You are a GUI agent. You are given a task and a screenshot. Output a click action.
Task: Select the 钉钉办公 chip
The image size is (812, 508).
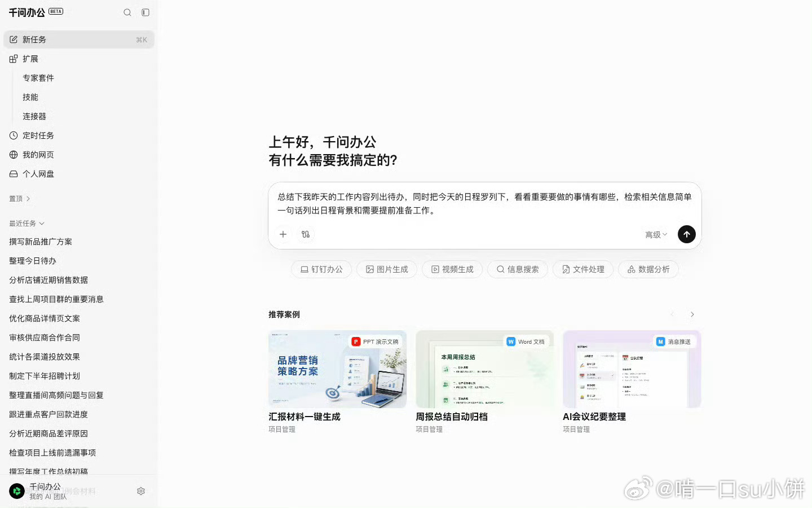(x=321, y=269)
